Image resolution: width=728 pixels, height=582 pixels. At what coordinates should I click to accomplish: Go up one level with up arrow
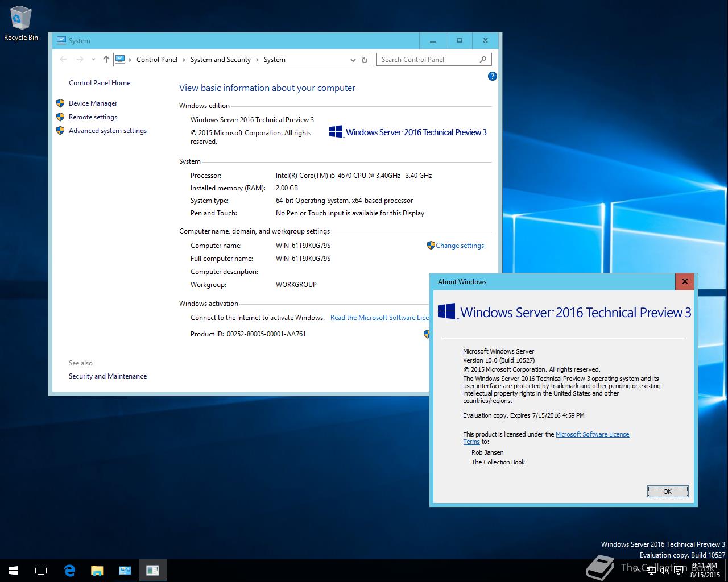click(106, 59)
